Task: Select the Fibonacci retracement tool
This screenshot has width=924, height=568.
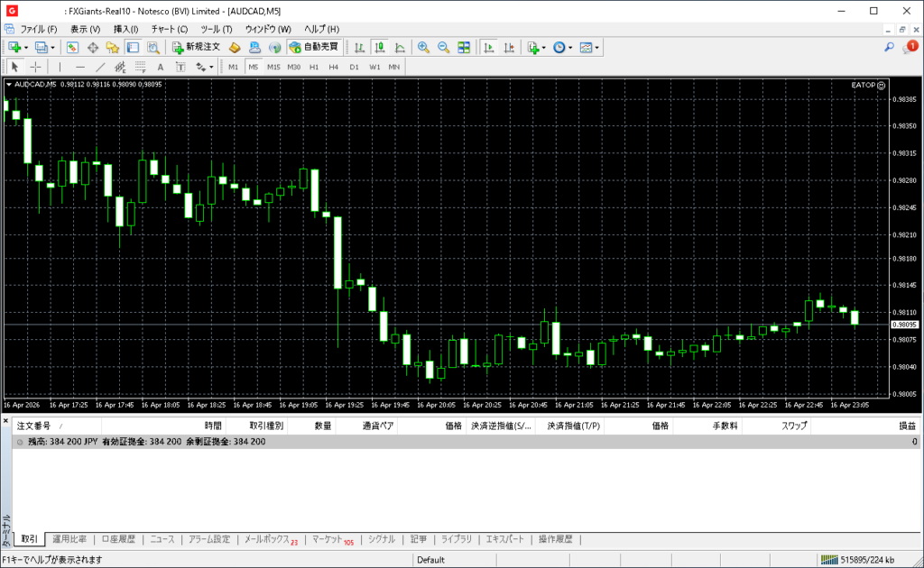Action: [140, 67]
